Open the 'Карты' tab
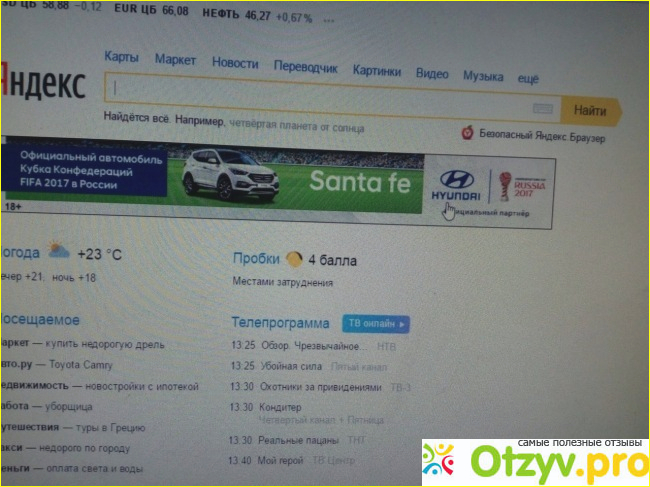This screenshot has height=487, width=650. coord(121,57)
